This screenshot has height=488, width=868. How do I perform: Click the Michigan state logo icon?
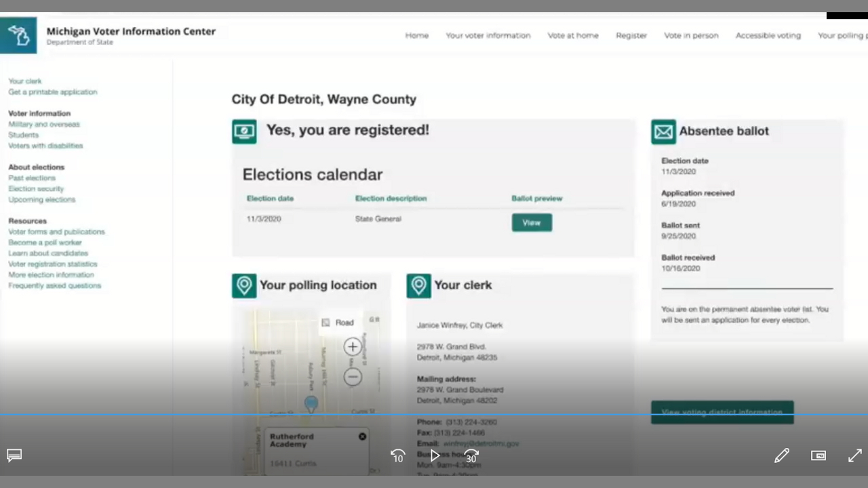point(18,35)
